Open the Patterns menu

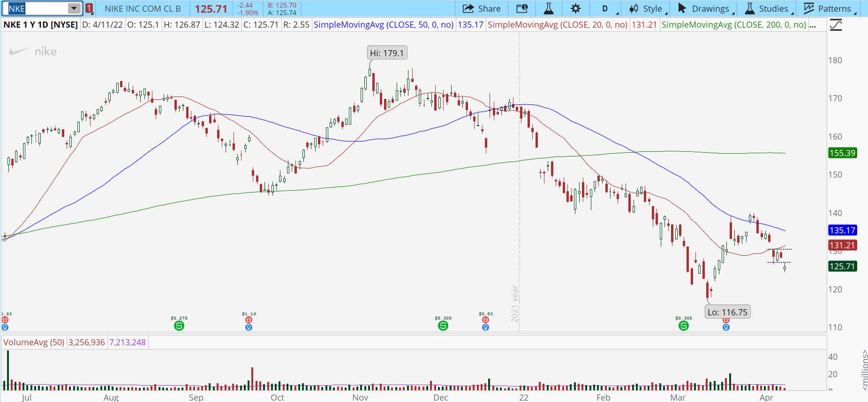click(x=829, y=8)
